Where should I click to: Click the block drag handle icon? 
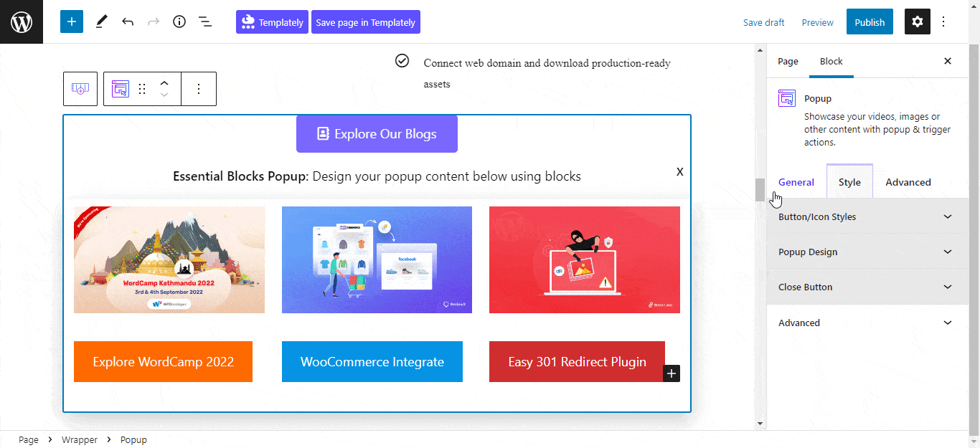pyautogui.click(x=142, y=89)
